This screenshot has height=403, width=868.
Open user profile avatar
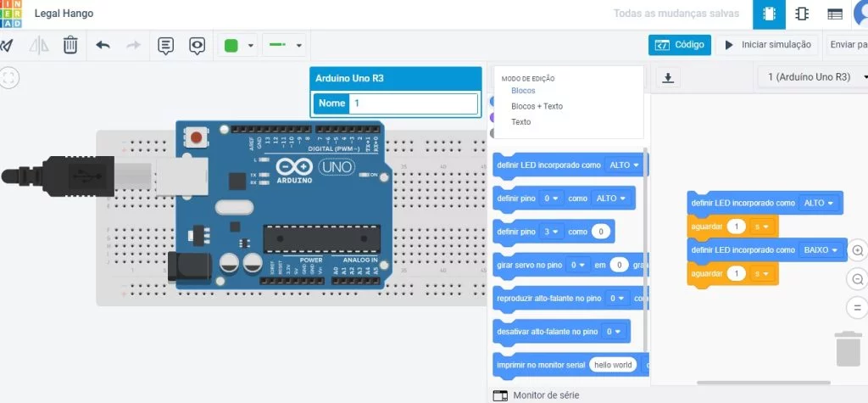click(861, 14)
